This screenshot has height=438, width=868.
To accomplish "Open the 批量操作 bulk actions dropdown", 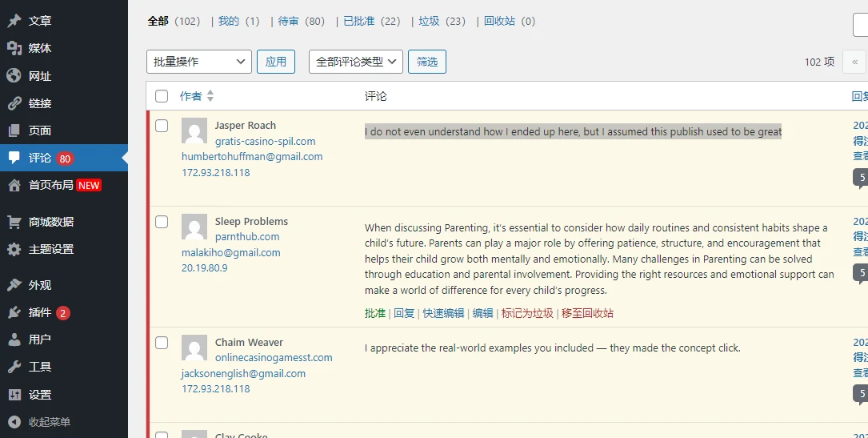I will click(199, 62).
